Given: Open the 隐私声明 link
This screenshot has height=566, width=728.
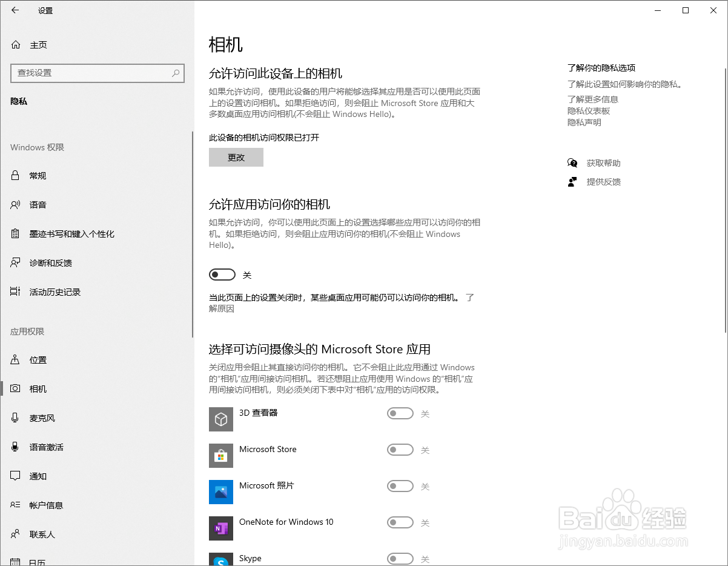Looking at the screenshot, I should tap(583, 122).
